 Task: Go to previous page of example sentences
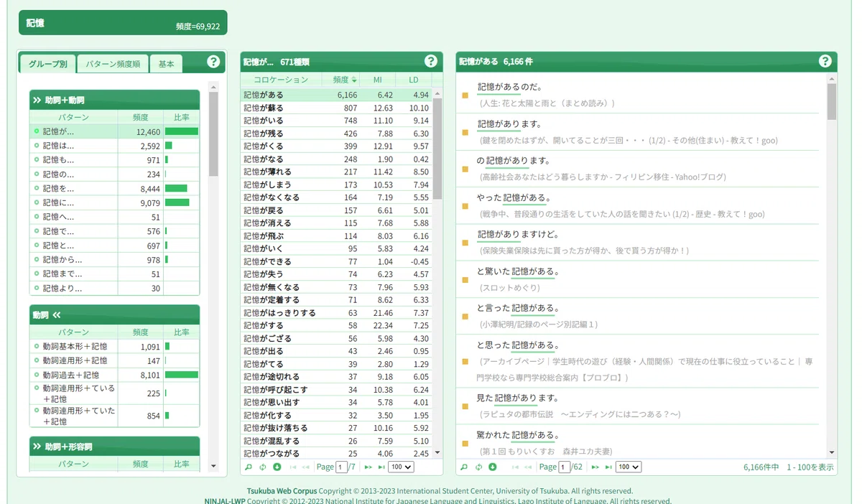(528, 467)
